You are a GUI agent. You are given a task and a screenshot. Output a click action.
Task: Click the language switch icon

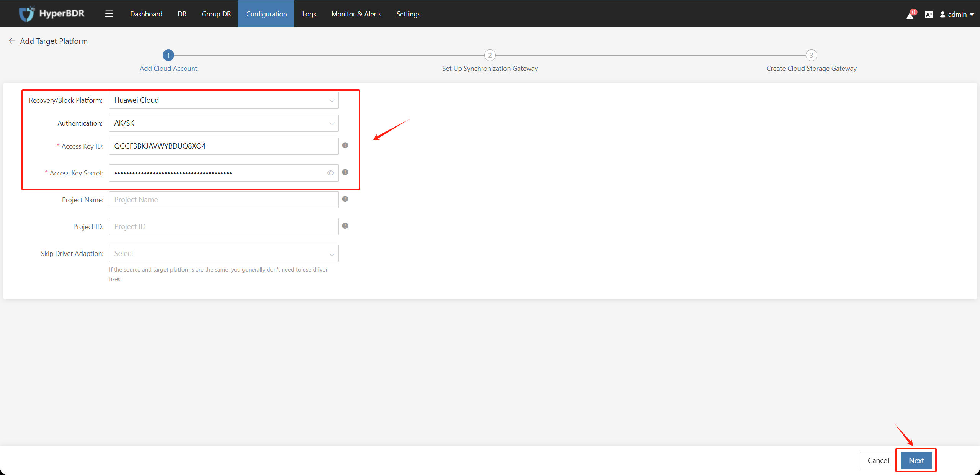click(x=929, y=15)
